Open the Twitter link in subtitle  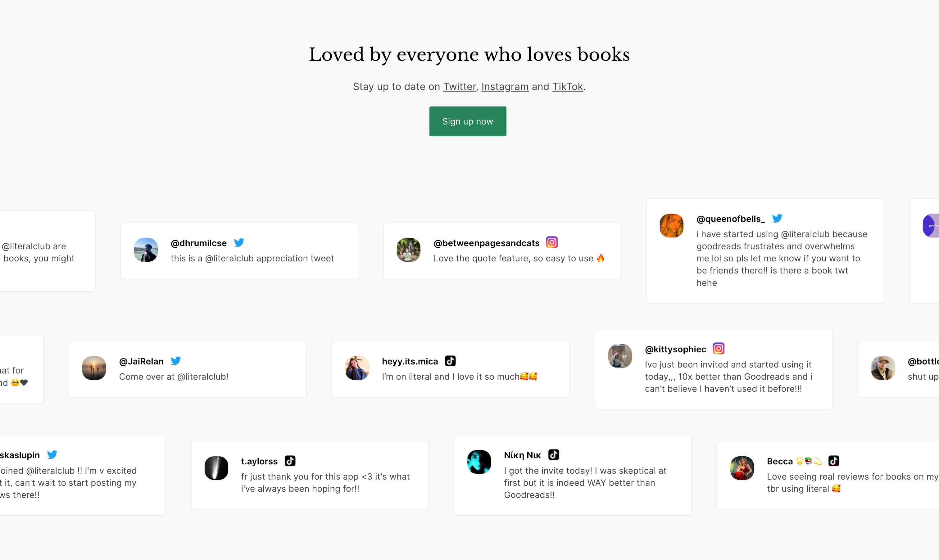[459, 87]
